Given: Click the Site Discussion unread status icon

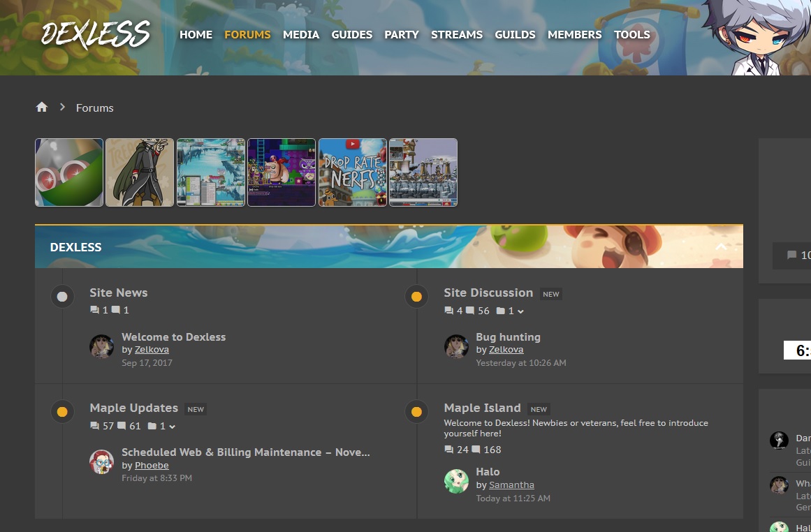Looking at the screenshot, I should pyautogui.click(x=416, y=297).
